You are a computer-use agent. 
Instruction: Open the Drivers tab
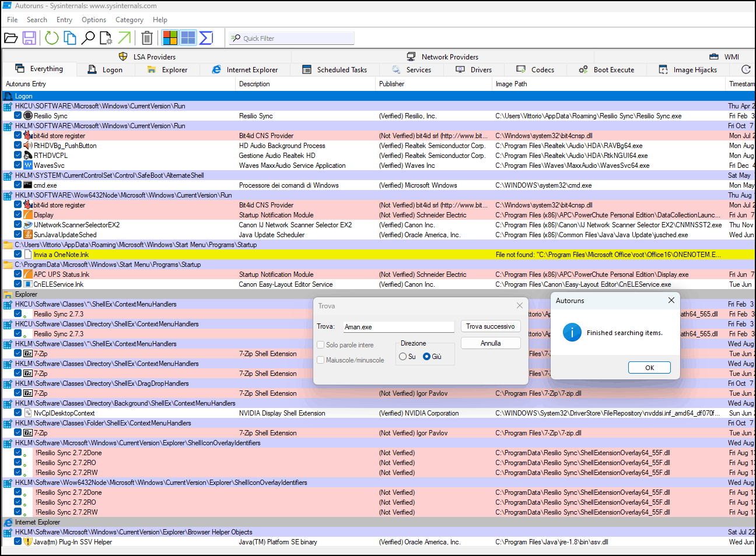click(474, 70)
